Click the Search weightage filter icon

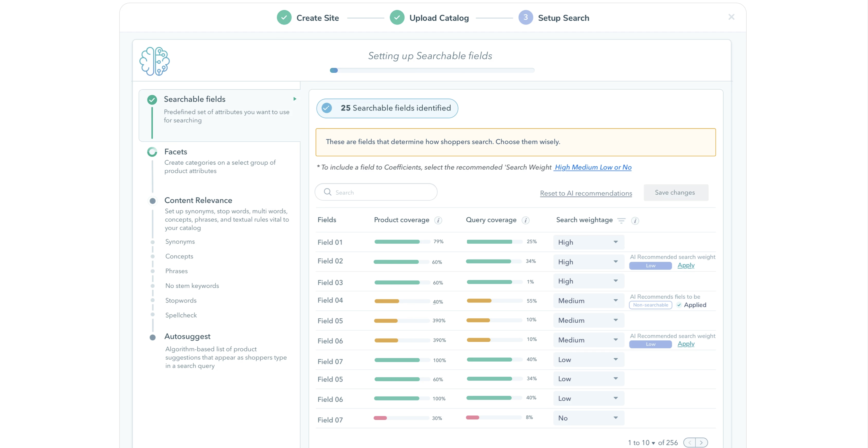coord(621,221)
